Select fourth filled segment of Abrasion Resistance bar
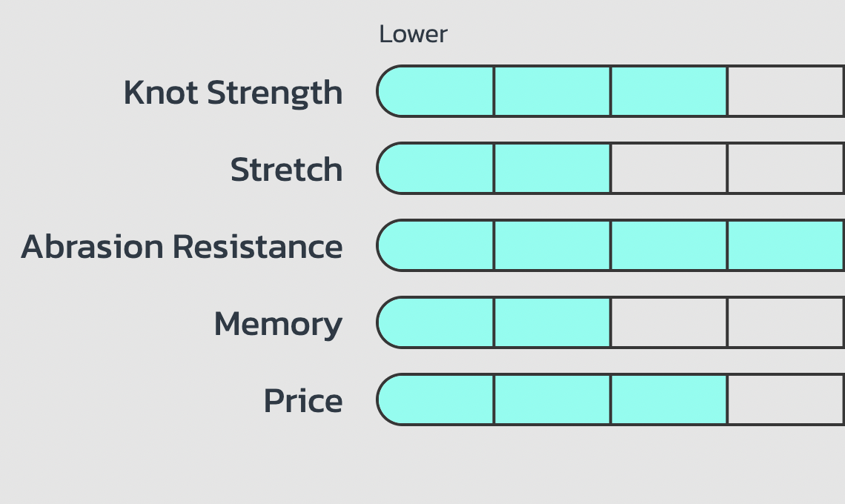Image resolution: width=845 pixels, height=504 pixels. tap(786, 245)
